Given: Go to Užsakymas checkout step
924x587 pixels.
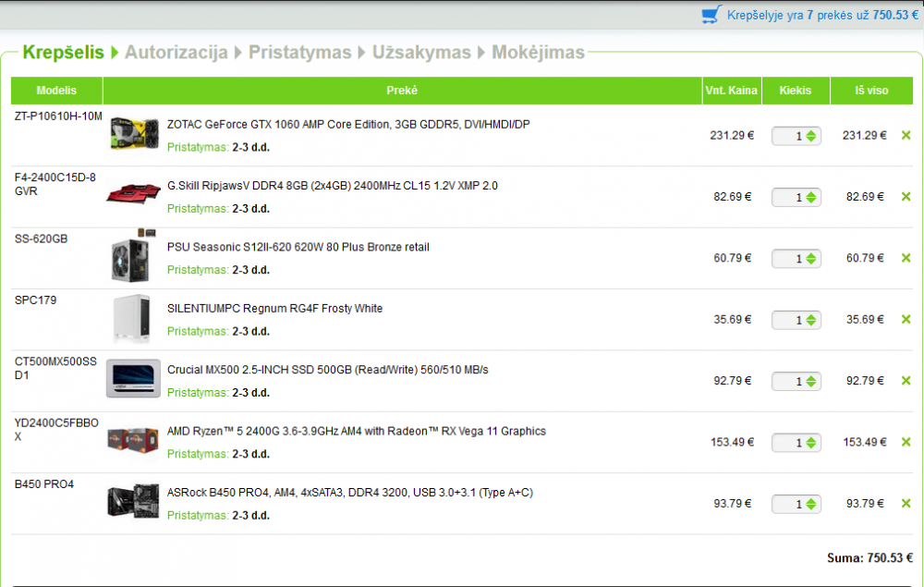Looking at the screenshot, I should [x=422, y=53].
